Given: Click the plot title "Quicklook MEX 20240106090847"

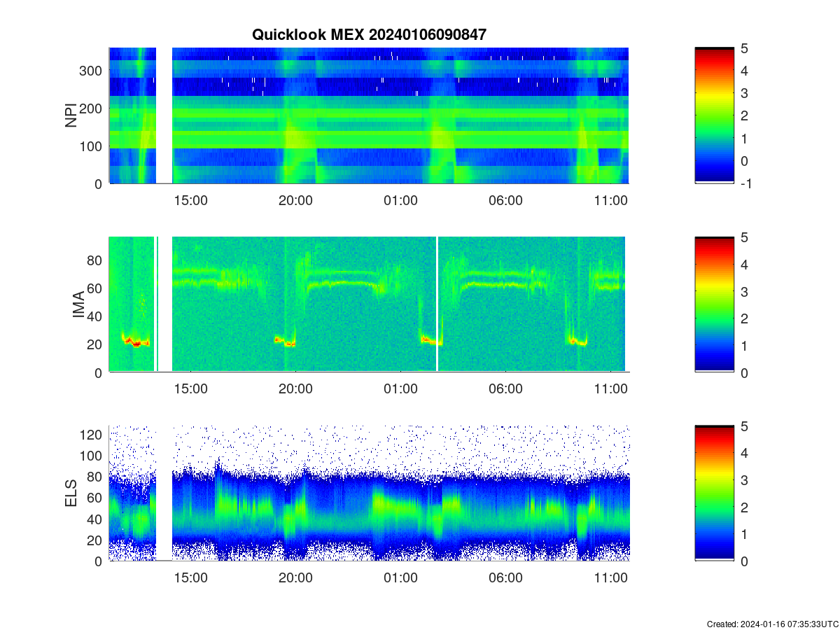Looking at the screenshot, I should coord(369,34).
